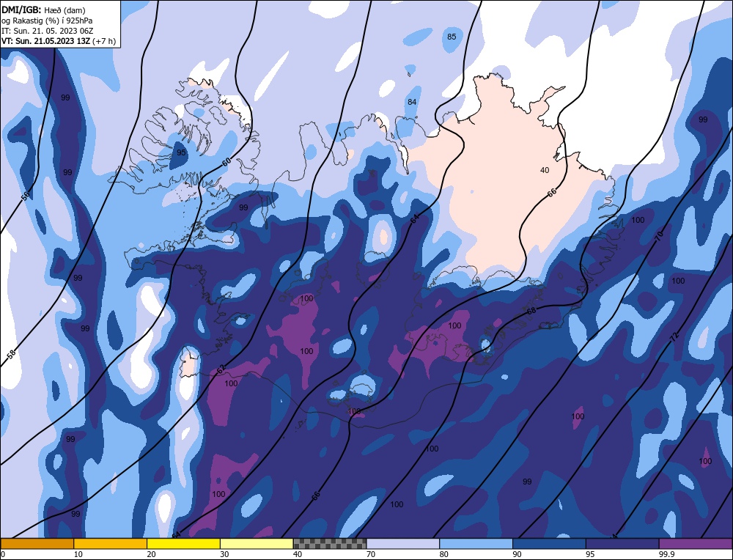Screen dimensions: 733x560
Task: Click the '58' contour line label
Action: [12, 354]
